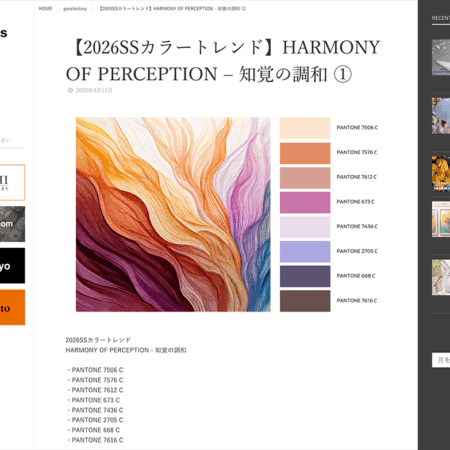The width and height of the screenshot is (450, 450).
Task: Open the second recent post thumbnail with hat
Action: click(441, 116)
